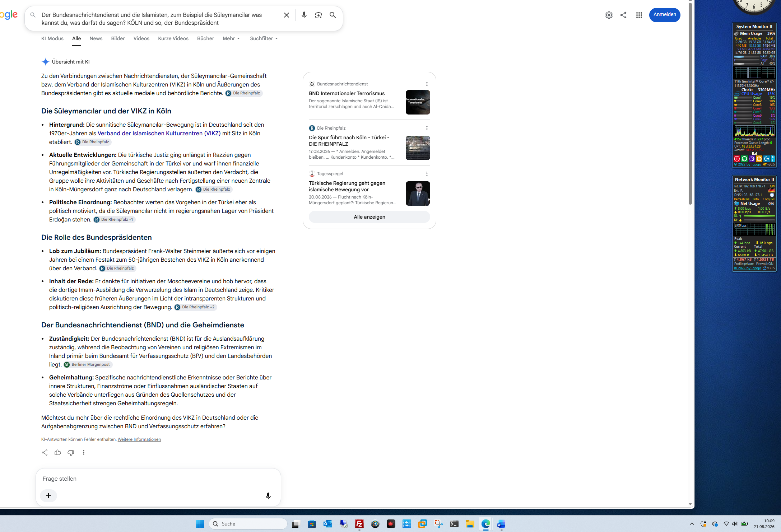Viewport: 781px width, 532px height.
Task: Give thumbs down to the AI overview
Action: 71,452
